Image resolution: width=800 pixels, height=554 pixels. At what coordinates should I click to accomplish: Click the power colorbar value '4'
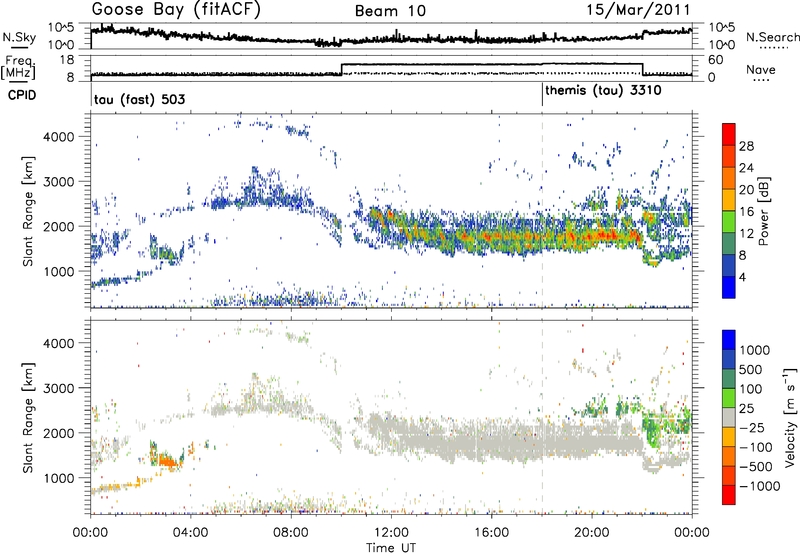pos(742,277)
